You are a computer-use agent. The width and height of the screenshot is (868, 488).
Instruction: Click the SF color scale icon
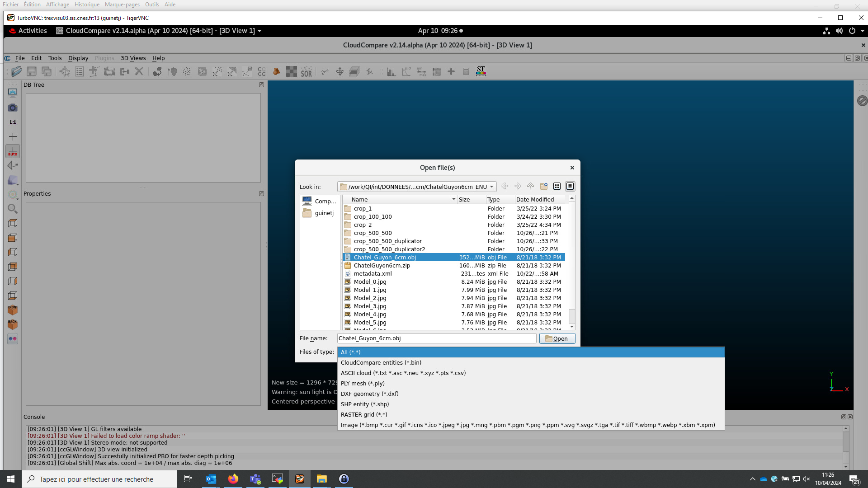(481, 71)
